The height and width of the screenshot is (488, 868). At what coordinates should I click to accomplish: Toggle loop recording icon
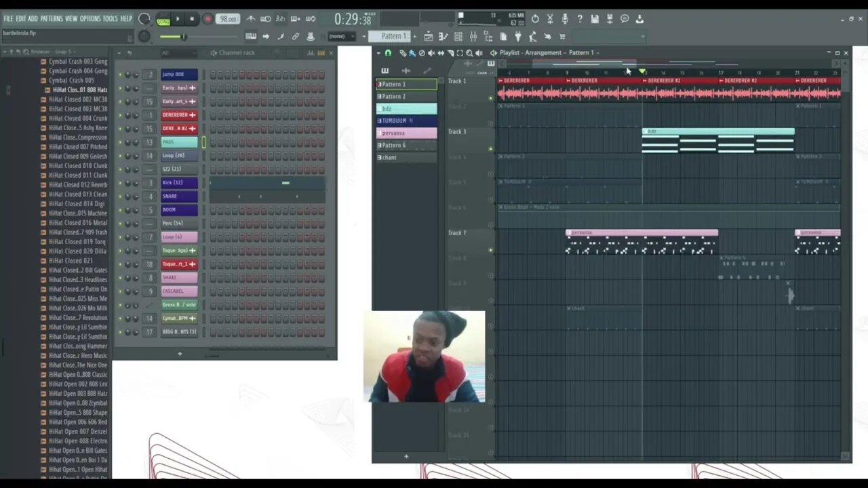point(311,20)
